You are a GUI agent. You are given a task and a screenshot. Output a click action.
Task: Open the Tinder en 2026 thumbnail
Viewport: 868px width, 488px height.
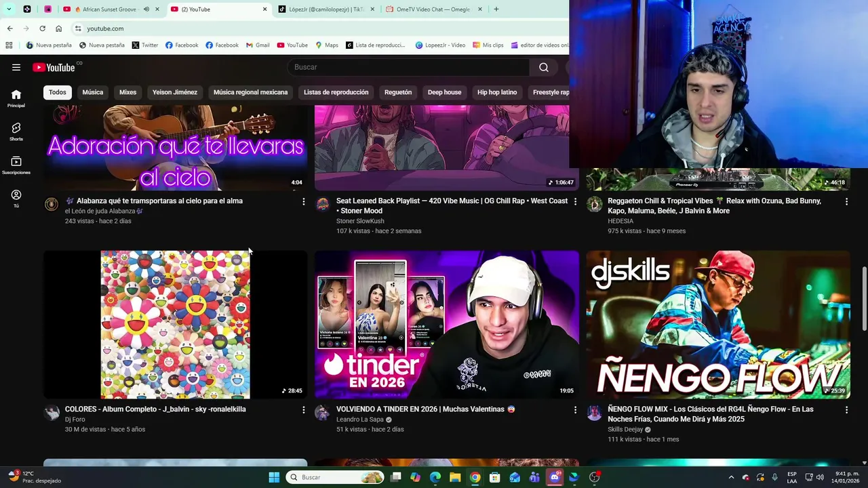(447, 325)
